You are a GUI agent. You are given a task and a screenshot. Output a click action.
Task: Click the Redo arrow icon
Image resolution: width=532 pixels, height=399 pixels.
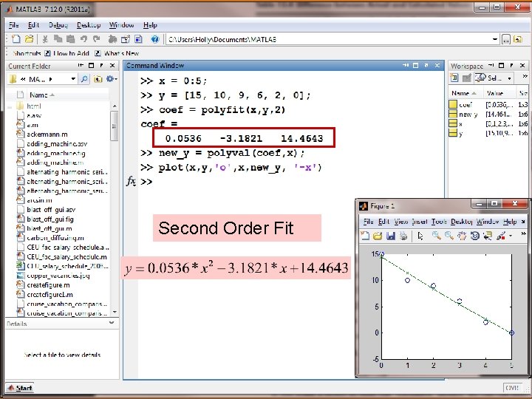click(x=96, y=39)
